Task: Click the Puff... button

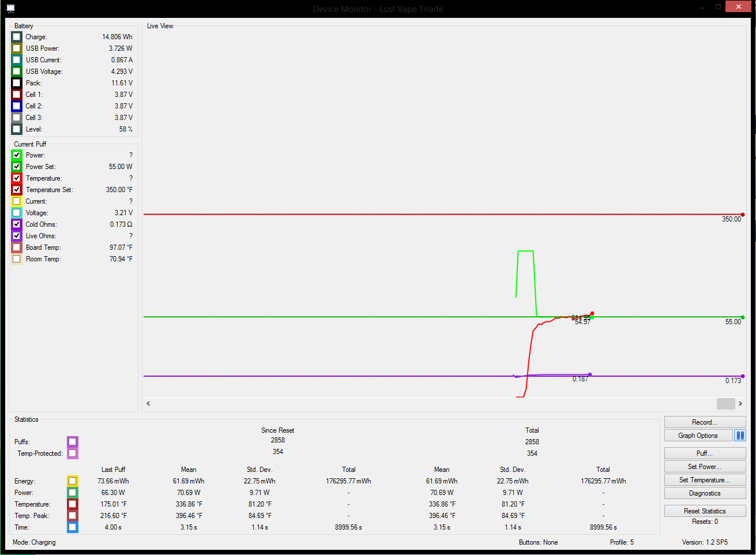Action: pyautogui.click(x=705, y=453)
